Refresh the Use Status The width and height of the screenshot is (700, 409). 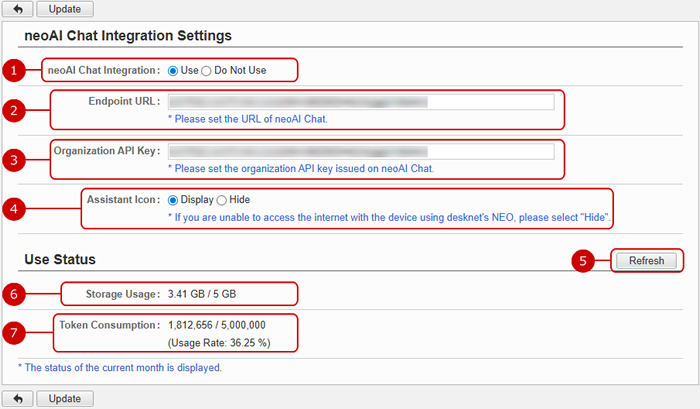[646, 261]
